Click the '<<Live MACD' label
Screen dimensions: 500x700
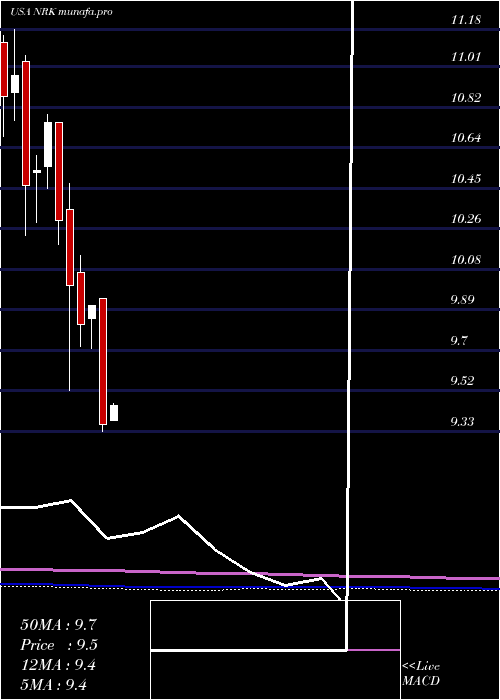click(x=421, y=673)
